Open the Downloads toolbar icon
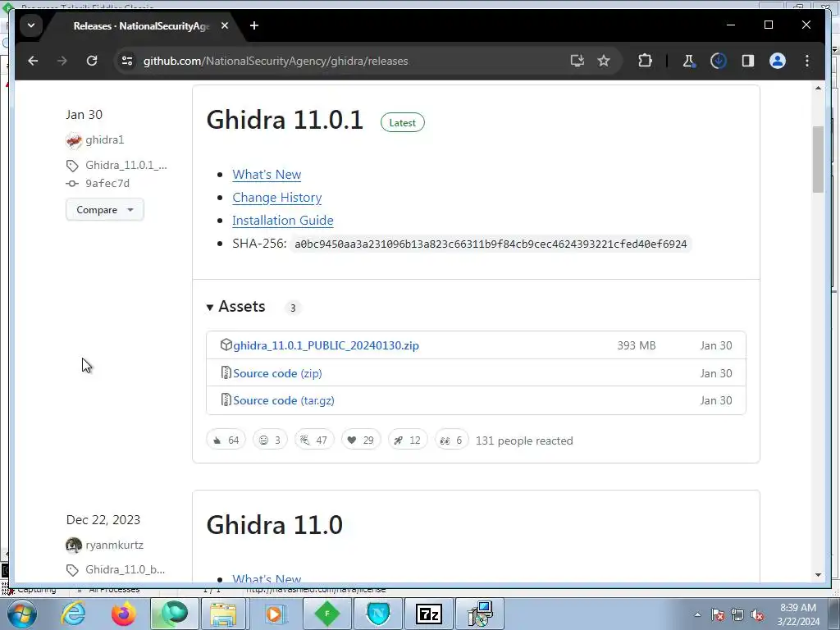Screen dimensions: 840x630 pyautogui.click(x=719, y=61)
